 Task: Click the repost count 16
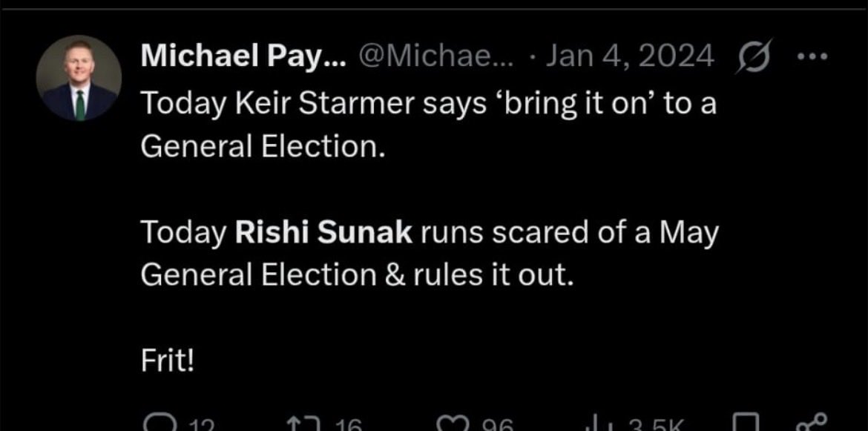coord(348,426)
